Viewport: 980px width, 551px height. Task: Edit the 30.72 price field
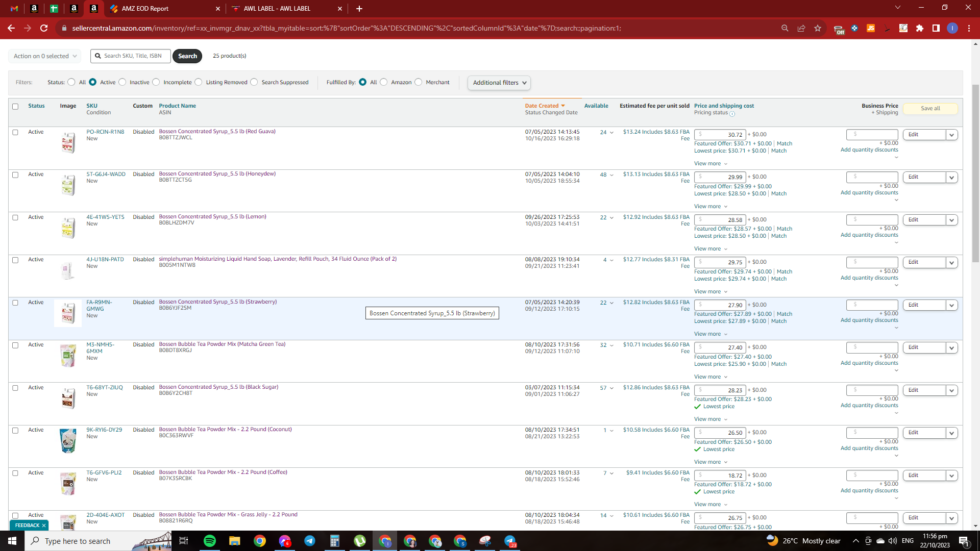[x=720, y=135]
